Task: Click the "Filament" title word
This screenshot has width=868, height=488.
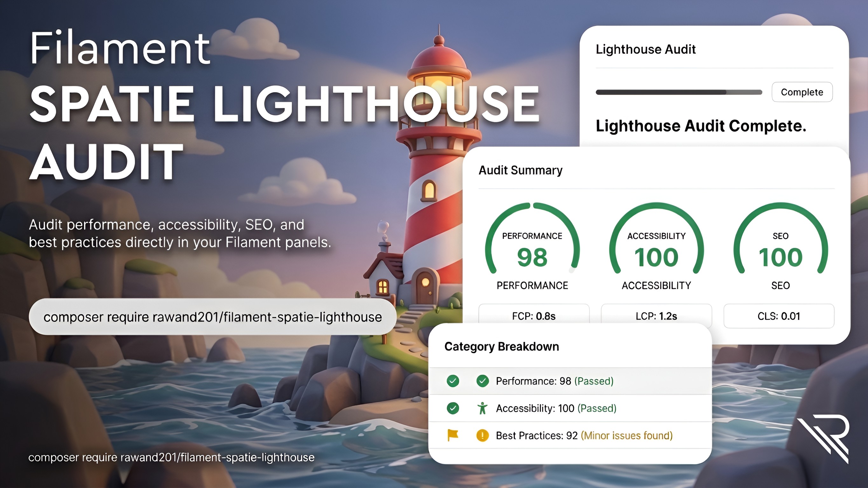Action: pyautogui.click(x=120, y=47)
